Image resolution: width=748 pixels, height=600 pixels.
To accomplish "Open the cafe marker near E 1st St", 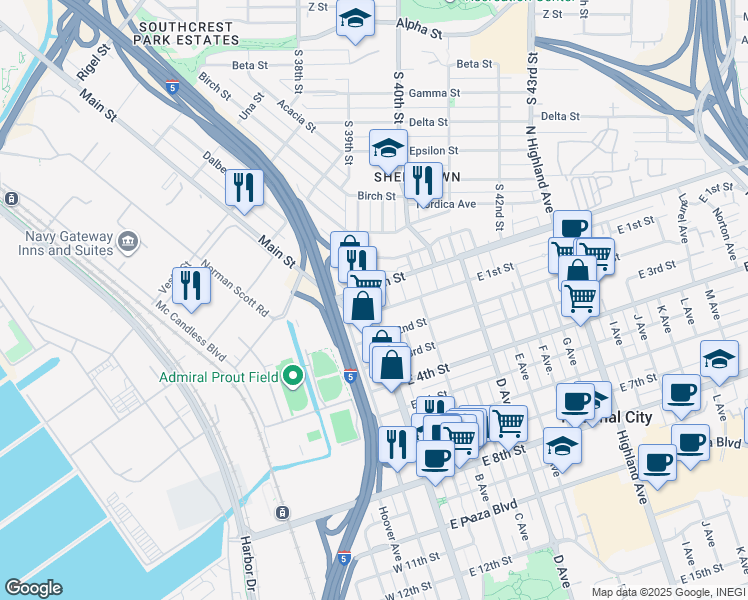I will pyautogui.click(x=572, y=228).
